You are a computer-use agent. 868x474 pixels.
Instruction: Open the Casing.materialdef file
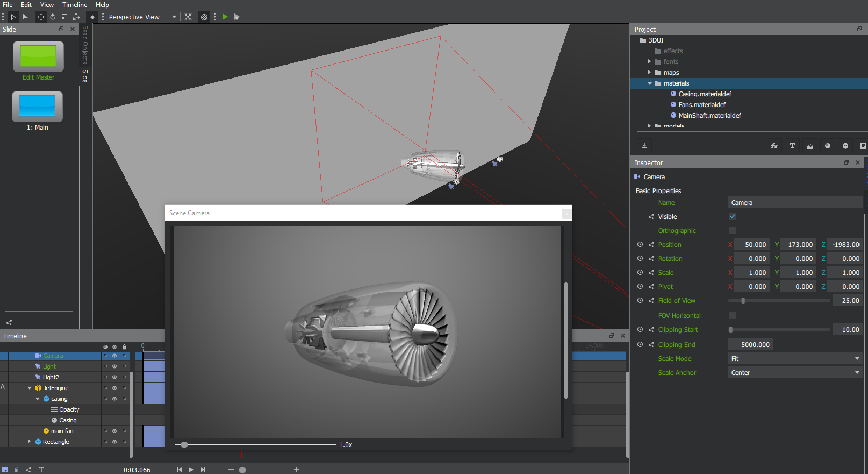click(x=704, y=94)
